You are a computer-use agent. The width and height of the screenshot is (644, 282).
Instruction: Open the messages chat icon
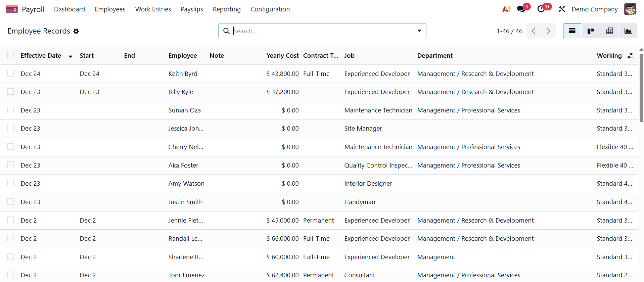point(521,9)
